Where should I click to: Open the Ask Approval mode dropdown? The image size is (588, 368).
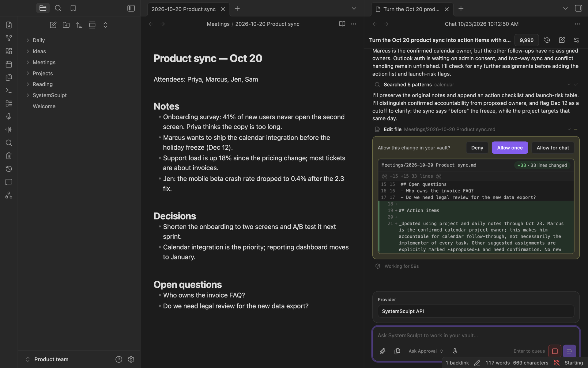[426, 351]
